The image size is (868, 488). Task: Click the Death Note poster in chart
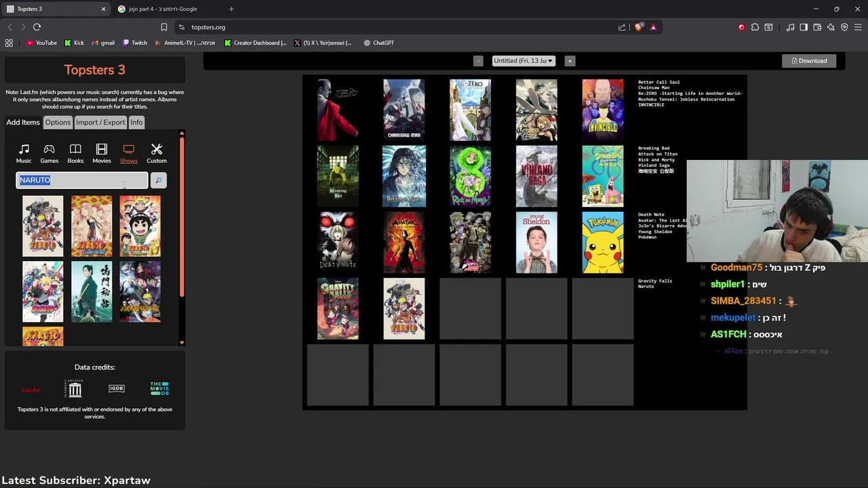(x=338, y=242)
